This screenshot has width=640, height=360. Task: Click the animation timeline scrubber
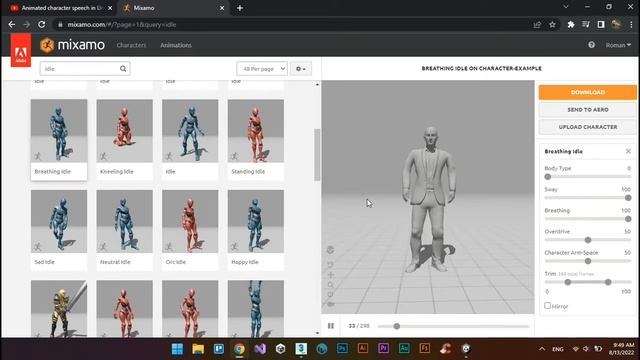tap(396, 326)
